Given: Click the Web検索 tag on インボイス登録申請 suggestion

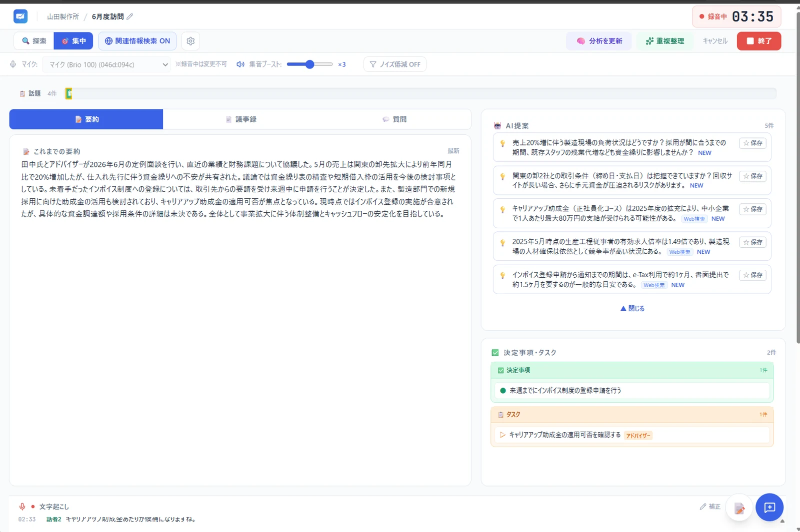Looking at the screenshot, I should click(x=654, y=285).
